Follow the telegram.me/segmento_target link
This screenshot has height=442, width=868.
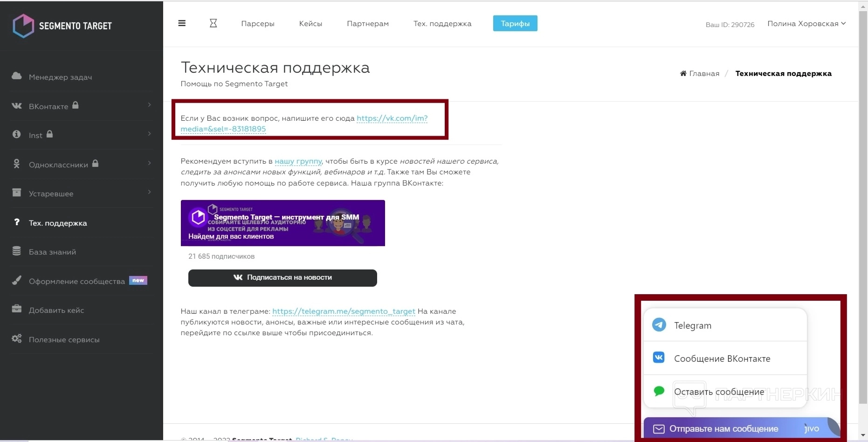pyautogui.click(x=344, y=311)
